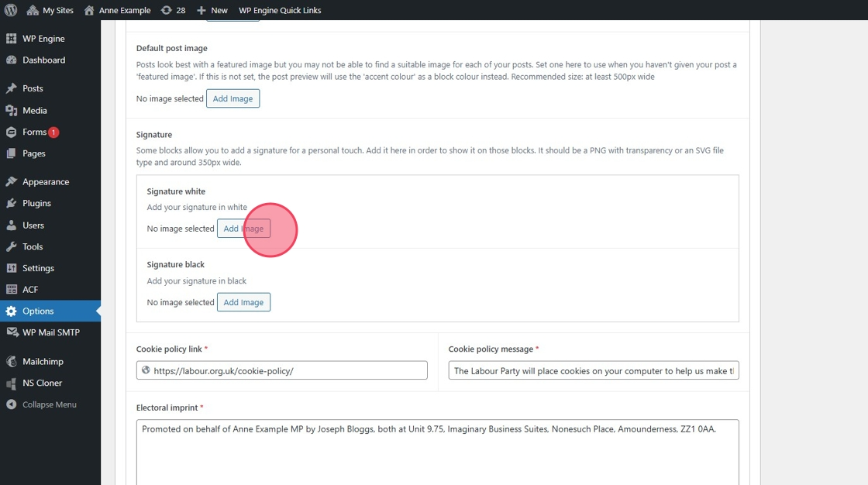Click the Users person icon
This screenshot has height=485, width=868.
[x=11, y=225]
